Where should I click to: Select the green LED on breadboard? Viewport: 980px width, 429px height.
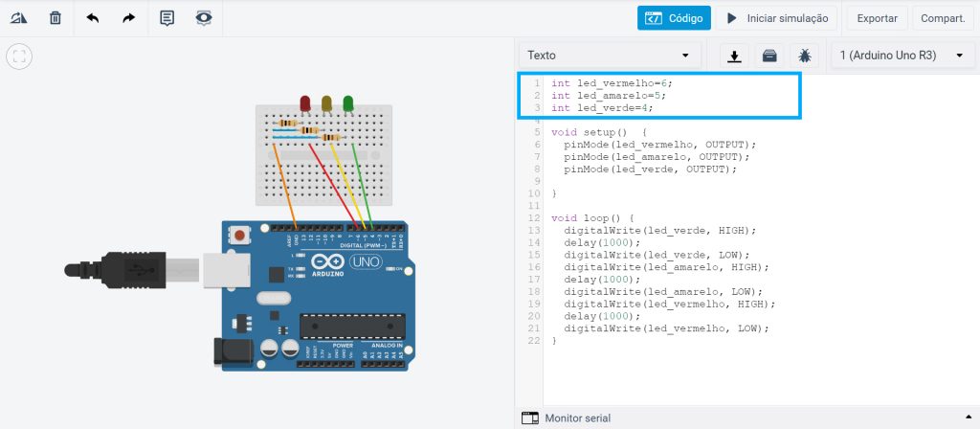[348, 103]
